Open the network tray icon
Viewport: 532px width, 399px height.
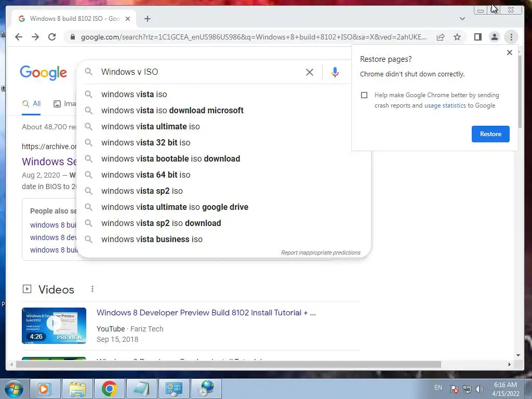click(x=467, y=389)
